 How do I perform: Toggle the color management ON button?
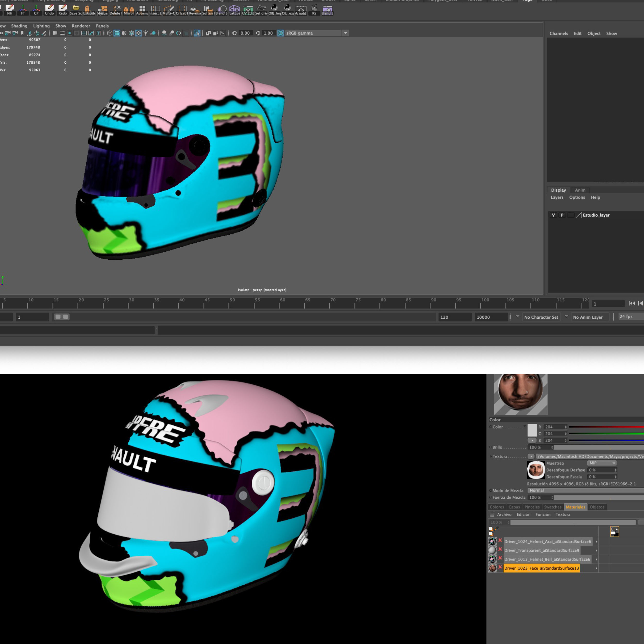281,33
